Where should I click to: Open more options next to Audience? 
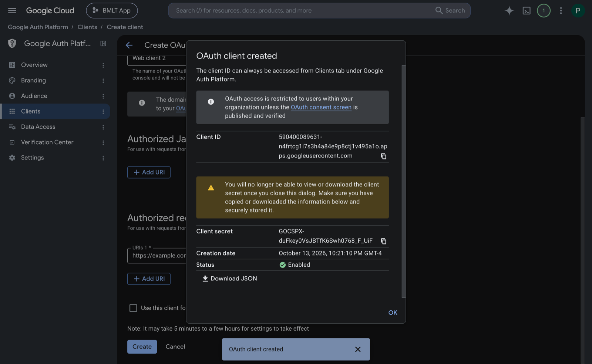pos(103,97)
